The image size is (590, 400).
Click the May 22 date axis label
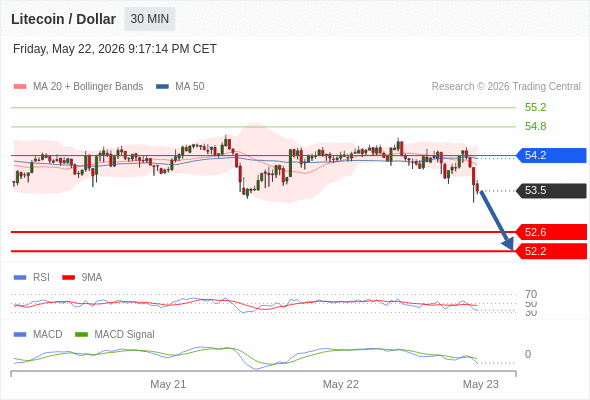341,384
